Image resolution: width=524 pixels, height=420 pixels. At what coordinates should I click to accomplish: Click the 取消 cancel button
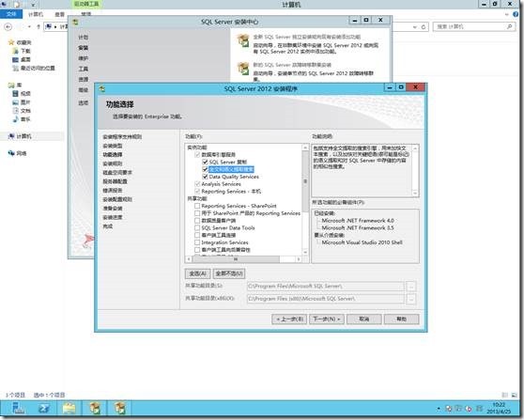coord(364,319)
